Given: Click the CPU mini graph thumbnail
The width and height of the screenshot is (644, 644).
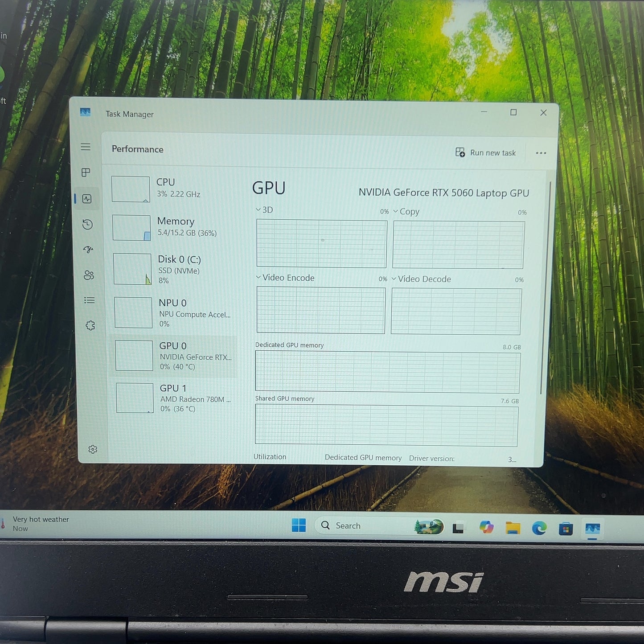Looking at the screenshot, I should pyautogui.click(x=131, y=189).
